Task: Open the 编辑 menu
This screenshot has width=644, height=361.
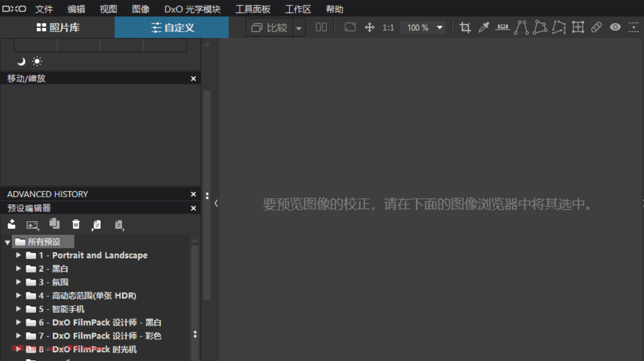Action: (x=76, y=9)
